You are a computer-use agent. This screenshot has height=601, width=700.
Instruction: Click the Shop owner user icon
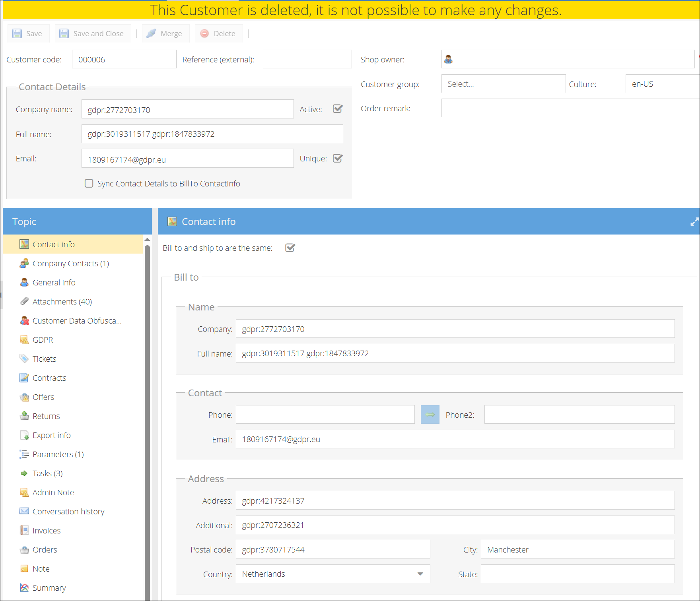(448, 59)
